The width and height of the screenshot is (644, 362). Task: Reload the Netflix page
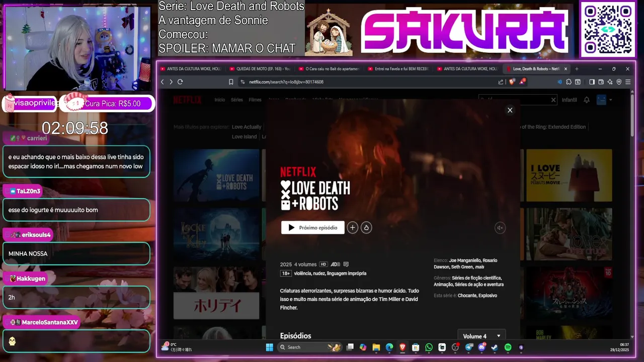[x=180, y=82]
